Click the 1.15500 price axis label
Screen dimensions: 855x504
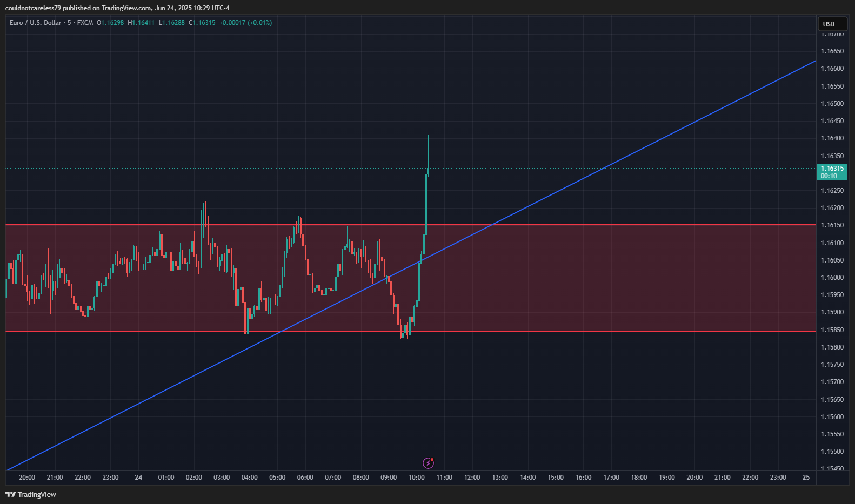pos(832,452)
